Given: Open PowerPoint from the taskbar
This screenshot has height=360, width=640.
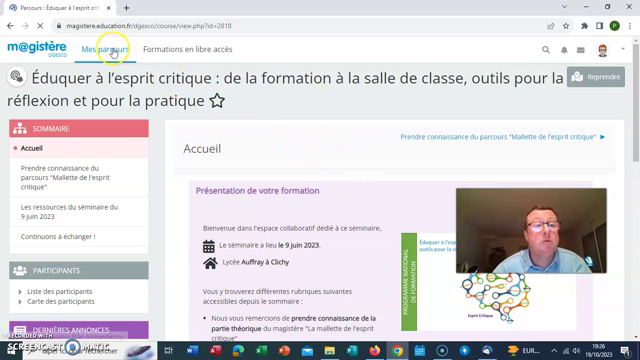Looking at the screenshot, I should pos(284,351).
